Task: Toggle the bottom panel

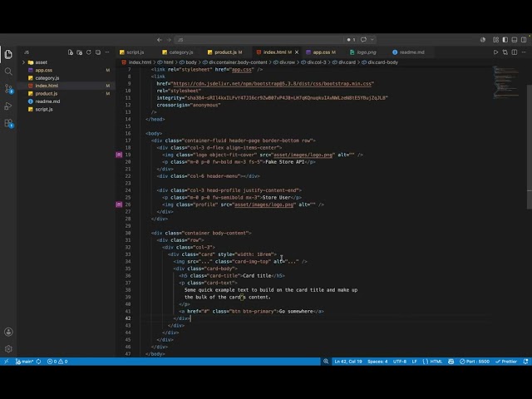Action: [x=515, y=40]
